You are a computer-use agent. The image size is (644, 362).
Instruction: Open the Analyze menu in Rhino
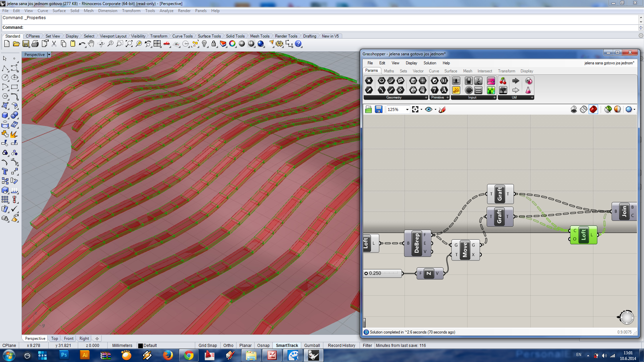point(166,11)
